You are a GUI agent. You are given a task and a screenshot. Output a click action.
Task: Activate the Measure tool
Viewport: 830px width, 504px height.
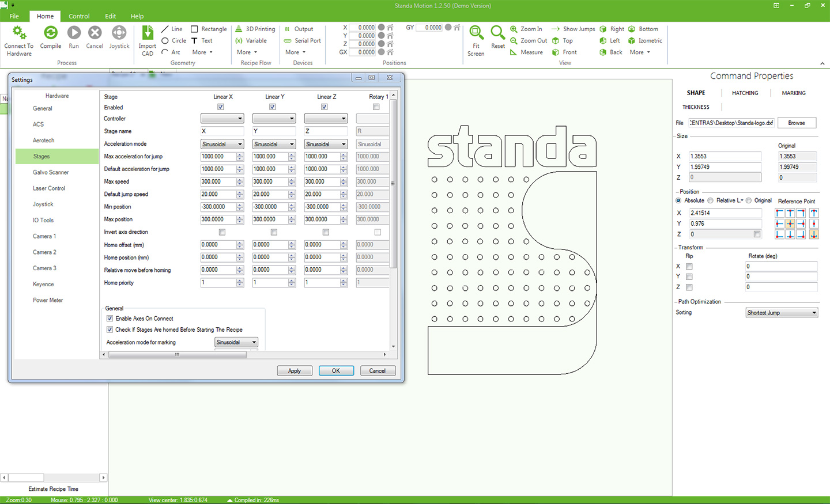tap(526, 52)
